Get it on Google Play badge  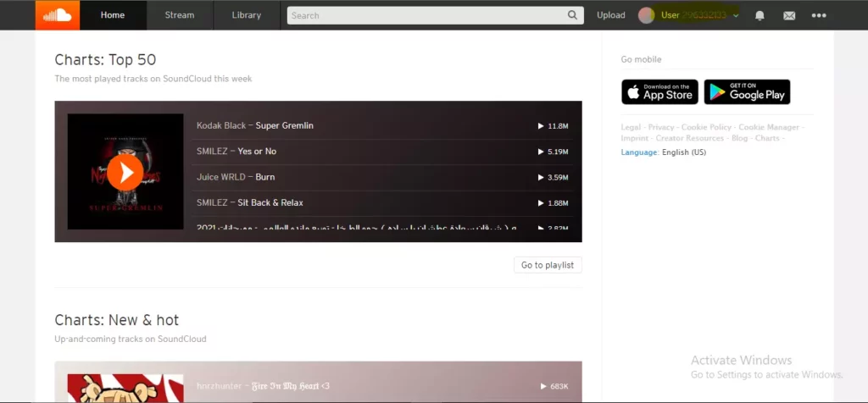click(x=747, y=91)
